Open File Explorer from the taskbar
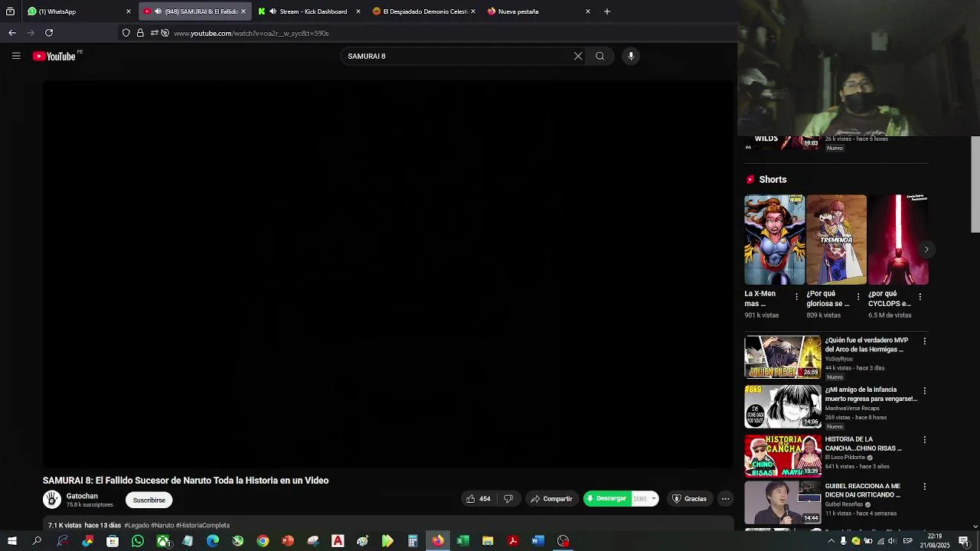980x551 pixels. click(488, 541)
